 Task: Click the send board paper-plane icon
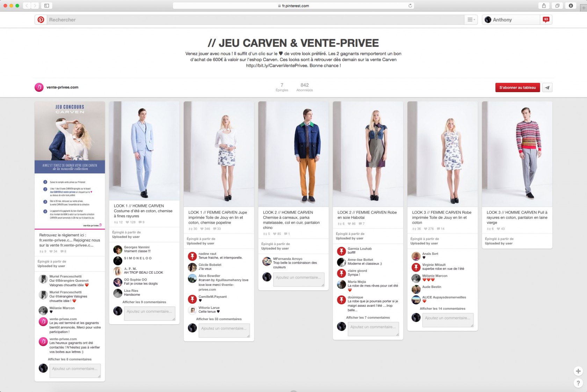tap(547, 88)
